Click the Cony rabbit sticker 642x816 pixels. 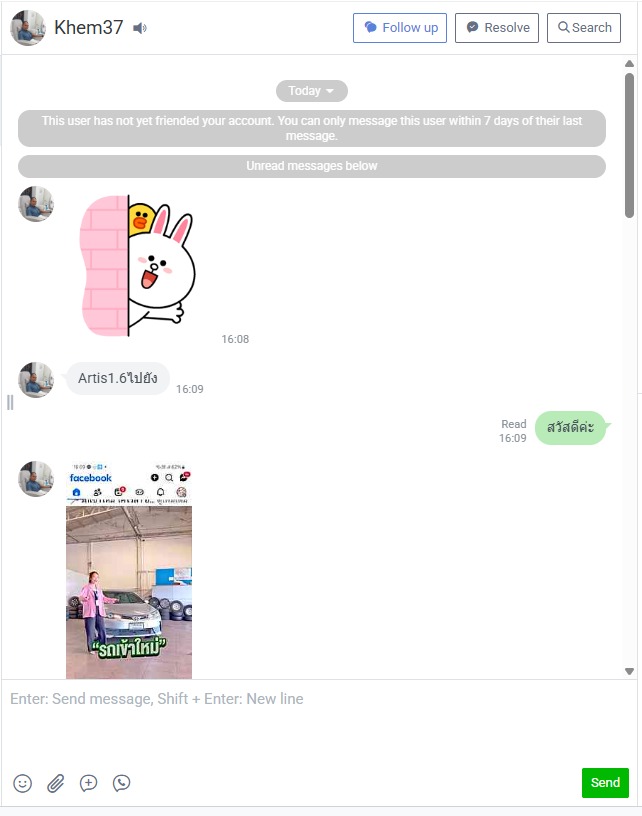tap(137, 266)
